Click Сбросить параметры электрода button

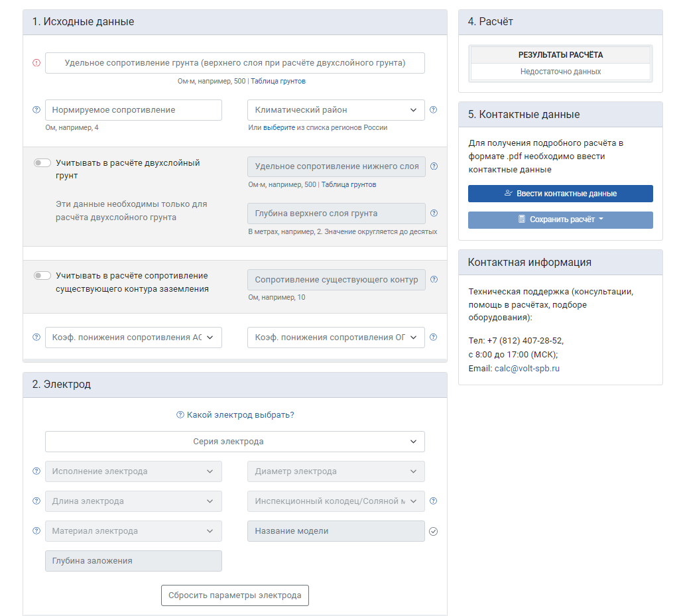tap(235, 595)
